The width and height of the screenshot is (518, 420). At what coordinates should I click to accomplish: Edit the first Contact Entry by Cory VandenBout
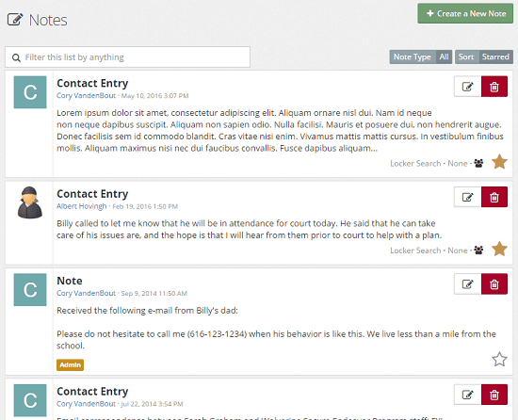467,87
